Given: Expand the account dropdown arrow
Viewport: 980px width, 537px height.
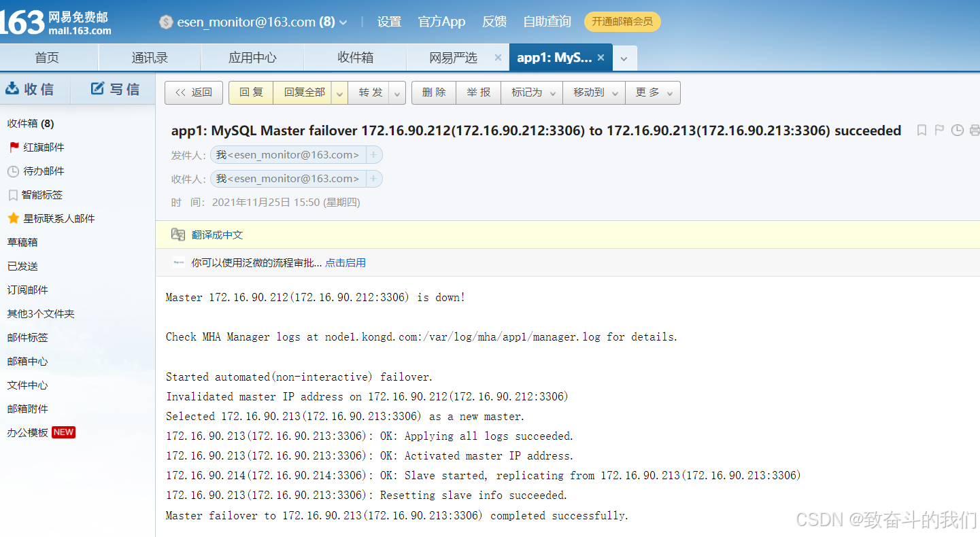Looking at the screenshot, I should (343, 22).
